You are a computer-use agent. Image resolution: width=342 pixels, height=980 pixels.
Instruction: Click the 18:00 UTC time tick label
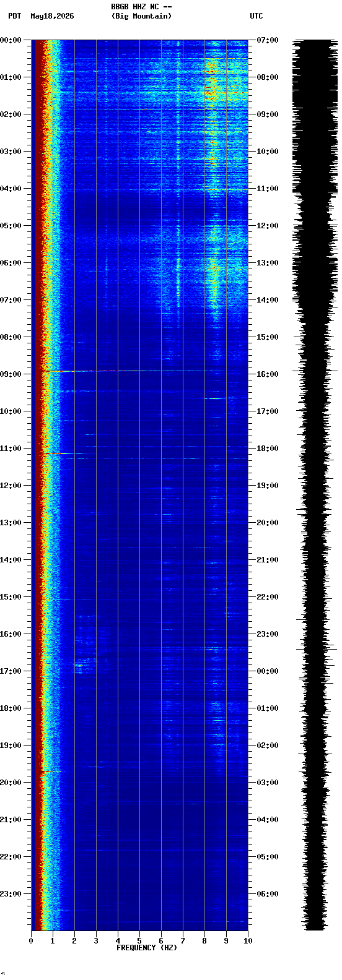267,449
